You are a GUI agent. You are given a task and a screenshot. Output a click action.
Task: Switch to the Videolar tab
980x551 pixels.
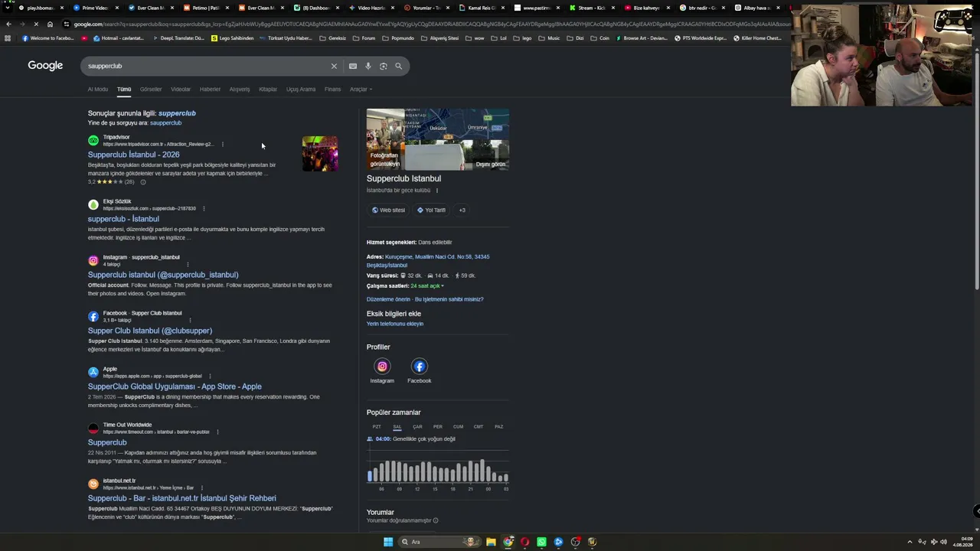[181, 90]
